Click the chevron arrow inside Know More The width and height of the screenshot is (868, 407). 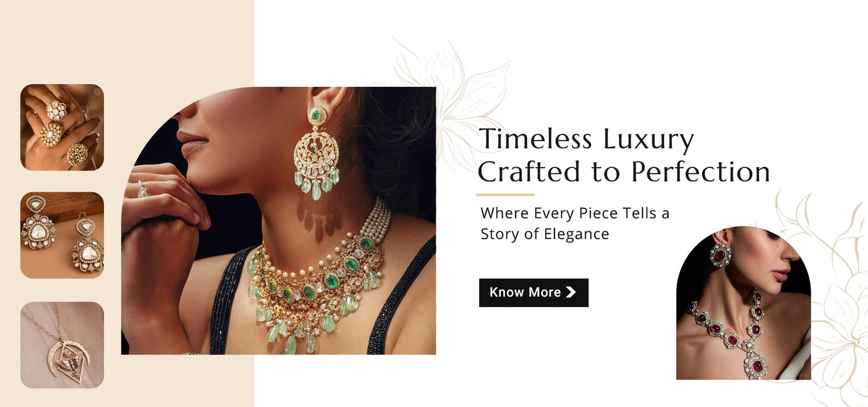pyautogui.click(x=571, y=292)
